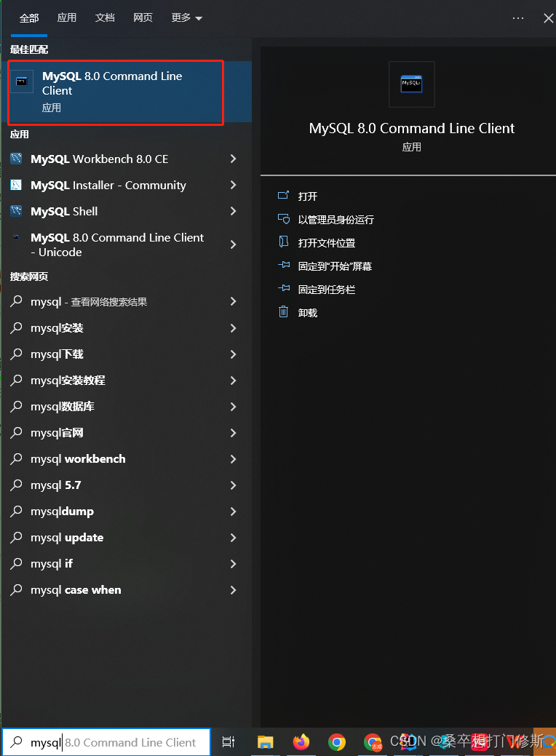Expand the mysql下载 suggestion arrow

234,354
